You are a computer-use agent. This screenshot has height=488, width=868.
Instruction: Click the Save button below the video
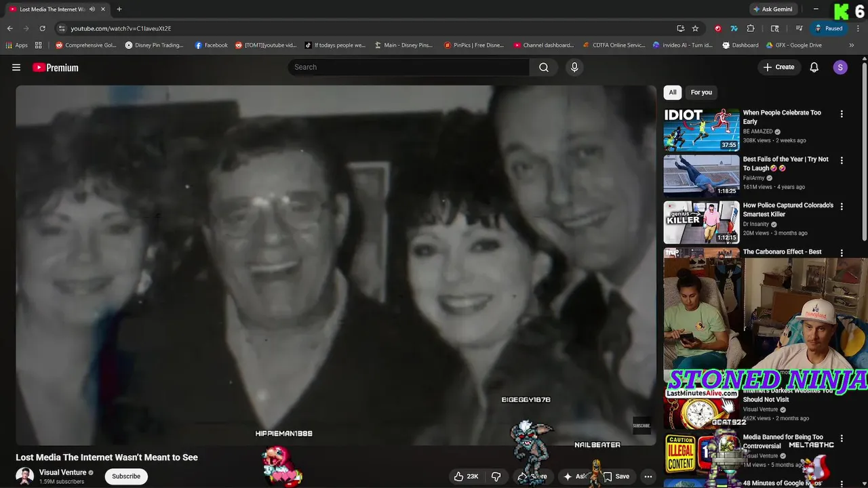(x=616, y=476)
